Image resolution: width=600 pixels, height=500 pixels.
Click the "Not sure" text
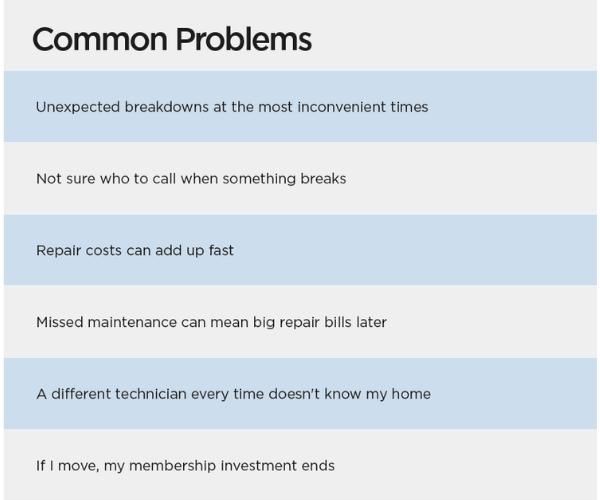pyautogui.click(x=65, y=179)
